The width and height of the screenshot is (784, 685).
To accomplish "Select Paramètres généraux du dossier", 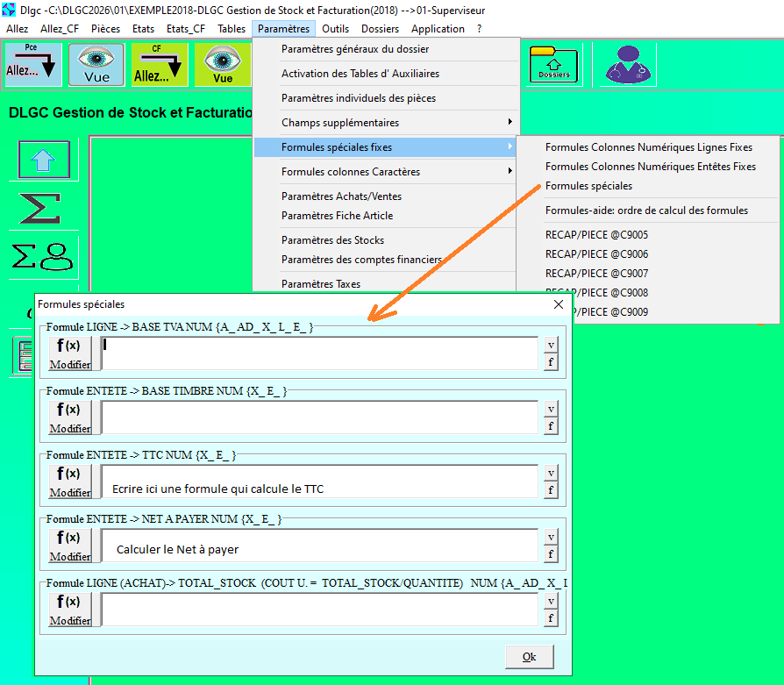I will pos(355,49).
